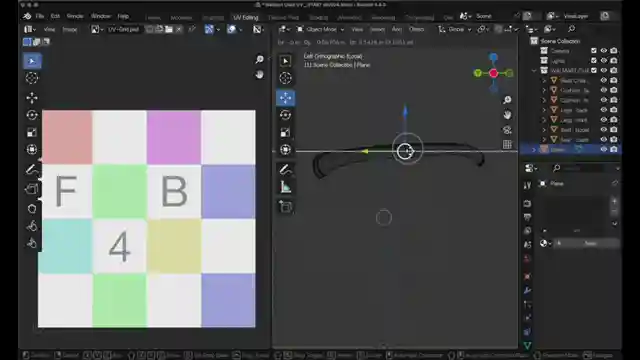The height and width of the screenshot is (360, 640).
Task: Expand the first mesh object under the collection
Action: click(544, 80)
